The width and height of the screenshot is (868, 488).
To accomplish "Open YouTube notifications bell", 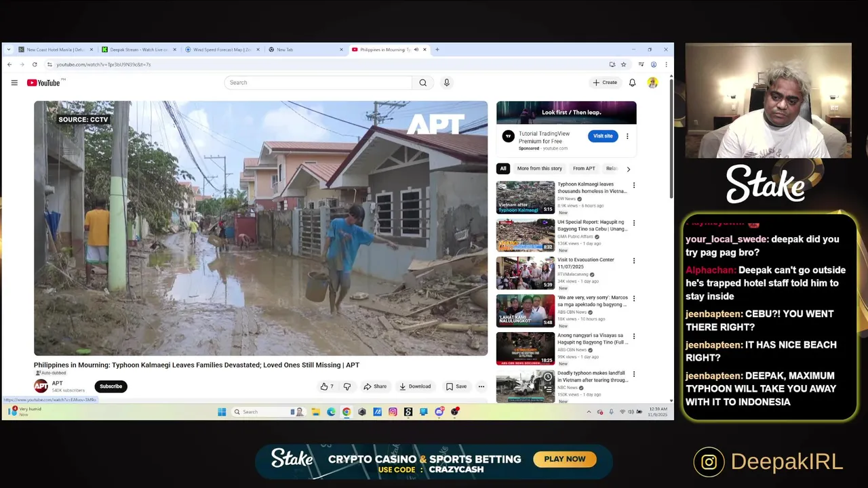I will (x=632, y=83).
